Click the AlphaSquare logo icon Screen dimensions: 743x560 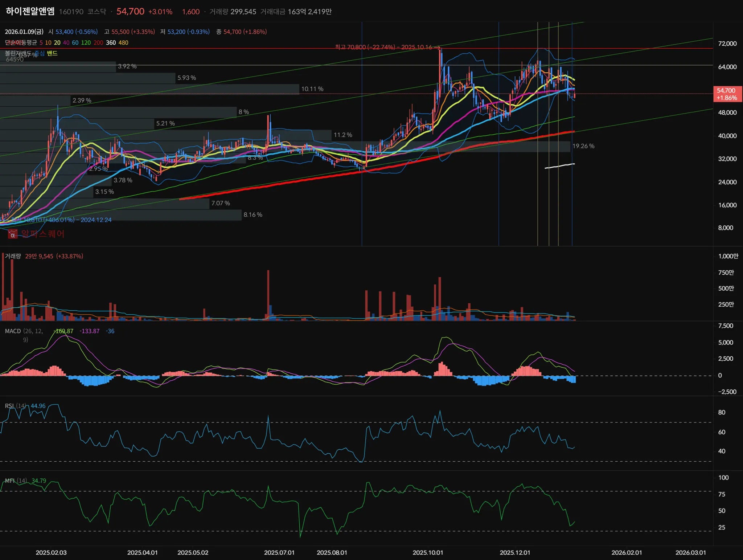click(13, 234)
